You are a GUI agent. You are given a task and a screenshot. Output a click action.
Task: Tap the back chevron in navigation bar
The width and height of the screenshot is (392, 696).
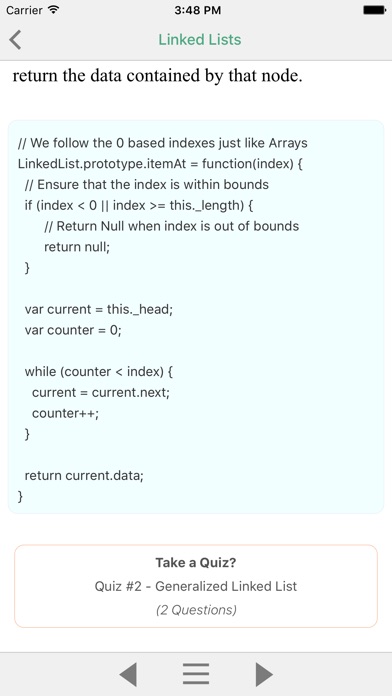15,40
